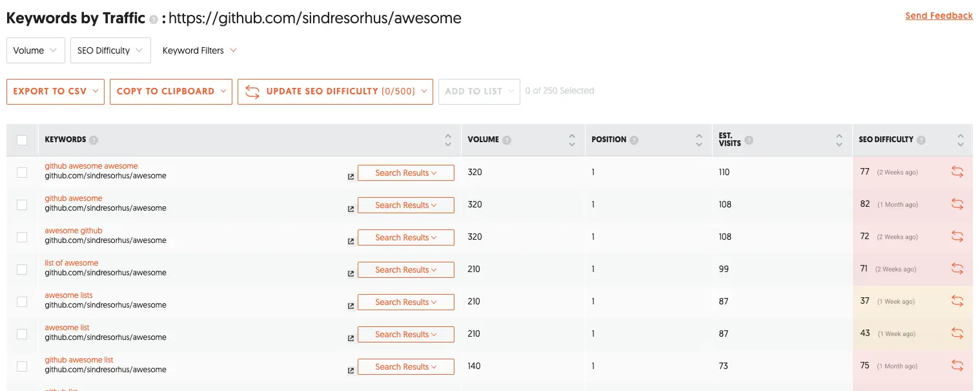Show help icon beside SEO DIFFICULTY header

[921, 140]
